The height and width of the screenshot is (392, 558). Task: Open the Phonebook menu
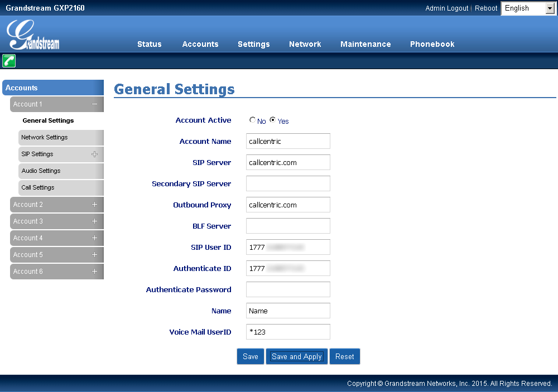click(432, 44)
